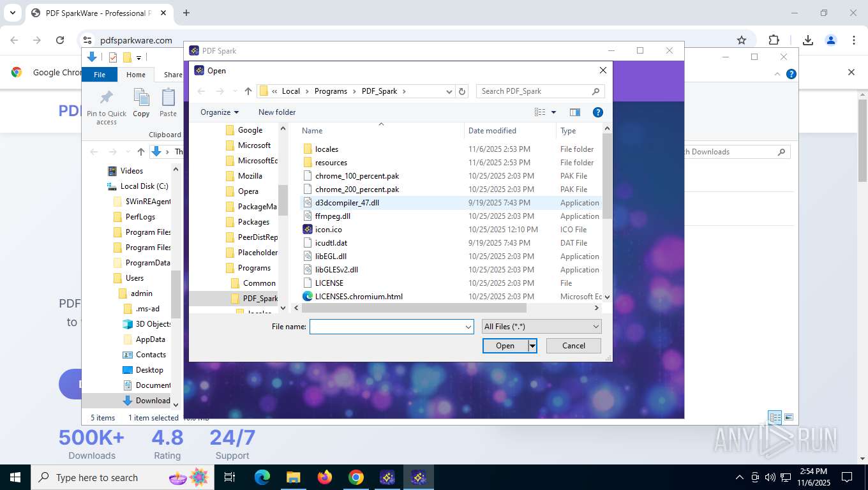Open the Organize dropdown menu
Viewport: 868px width, 490px height.
[x=219, y=112]
